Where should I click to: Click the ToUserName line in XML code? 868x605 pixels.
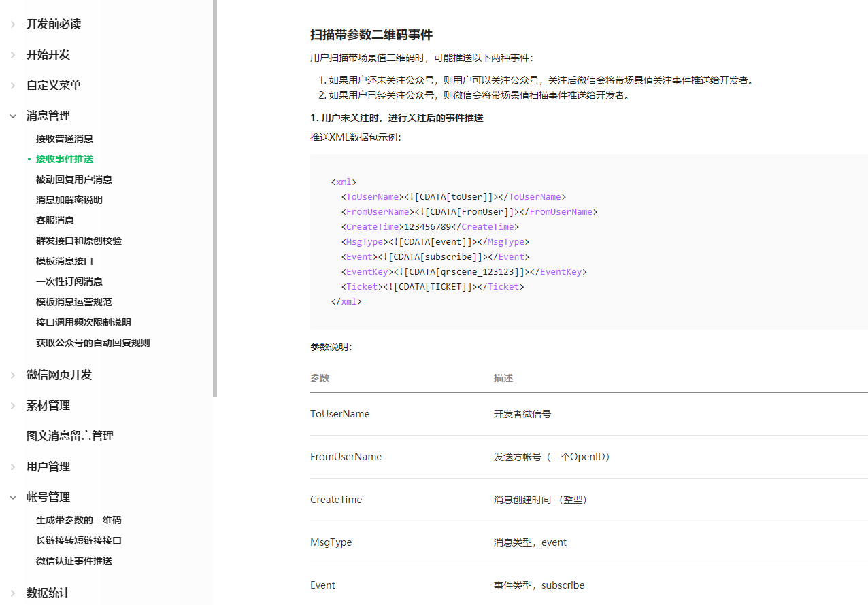(x=454, y=197)
